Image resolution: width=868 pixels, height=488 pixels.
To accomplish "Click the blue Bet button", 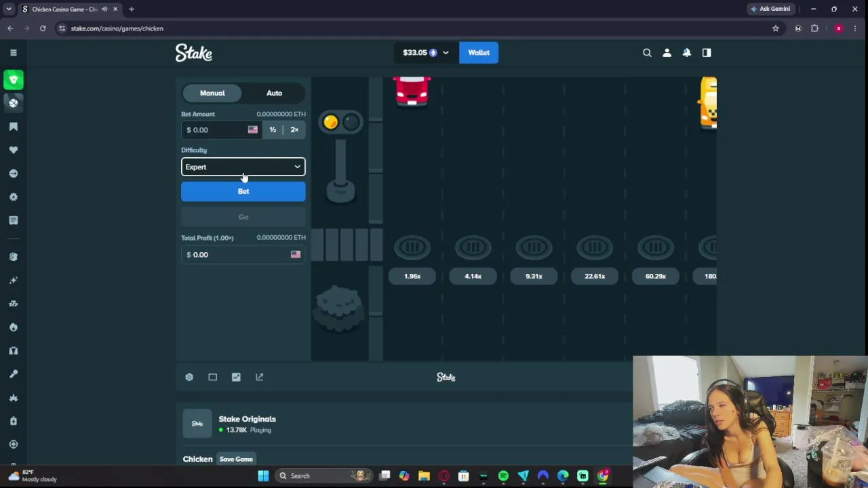I will 243,191.
